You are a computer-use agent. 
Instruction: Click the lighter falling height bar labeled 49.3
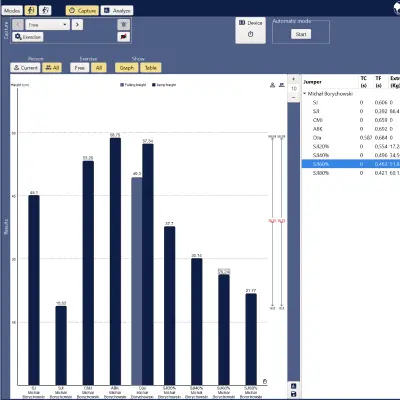point(137,281)
